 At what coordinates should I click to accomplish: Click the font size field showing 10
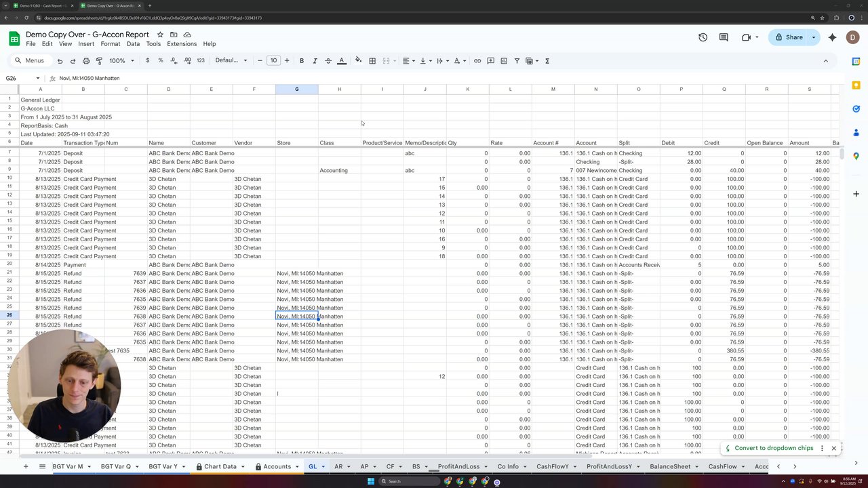tap(273, 61)
